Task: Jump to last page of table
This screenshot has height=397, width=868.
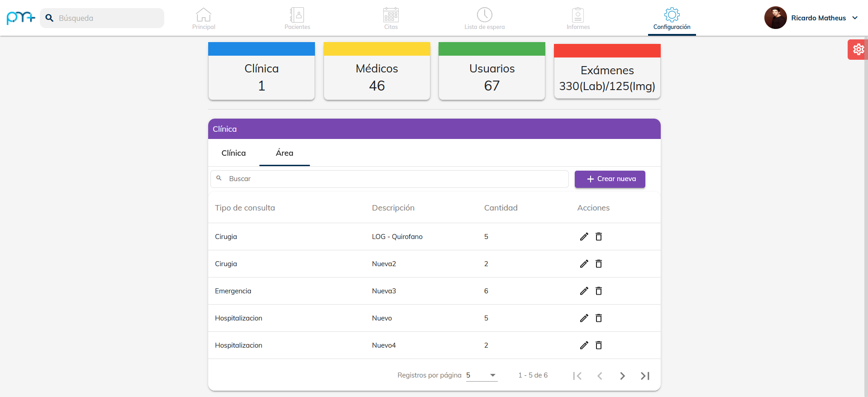Action: [645, 376]
